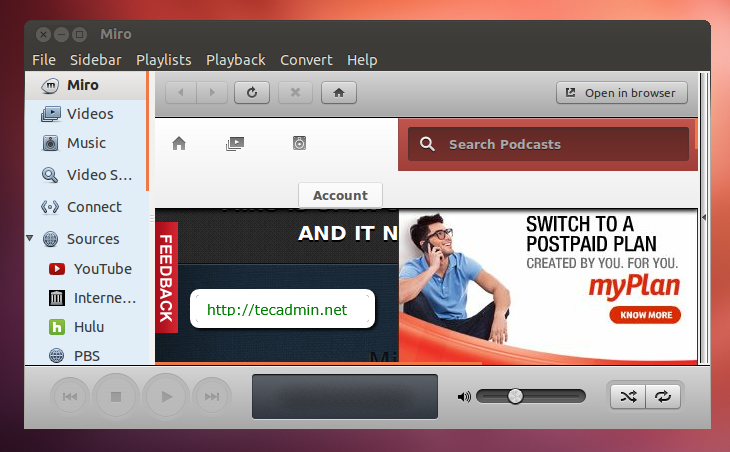Open the File menu
Viewport: 730px width, 452px height.
44,60
